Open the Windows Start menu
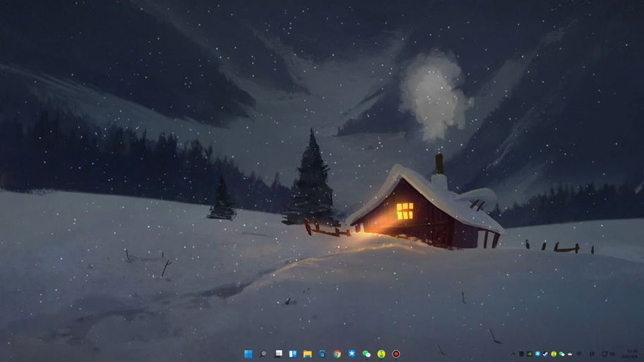 click(x=249, y=354)
